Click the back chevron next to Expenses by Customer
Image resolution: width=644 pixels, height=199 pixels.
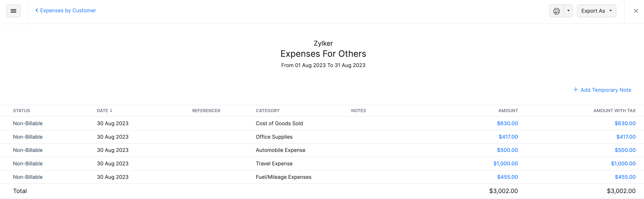pos(37,10)
